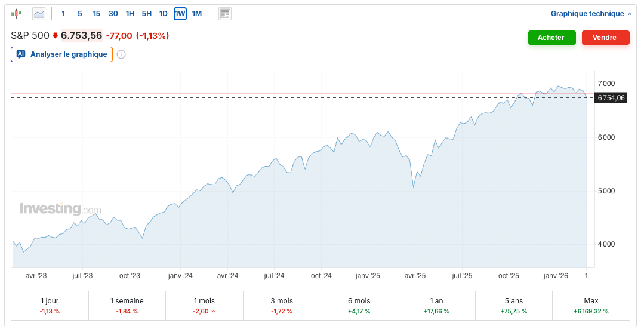The width and height of the screenshot is (644, 332).
Task: Show the 1 an performance range
Action: click(436, 306)
